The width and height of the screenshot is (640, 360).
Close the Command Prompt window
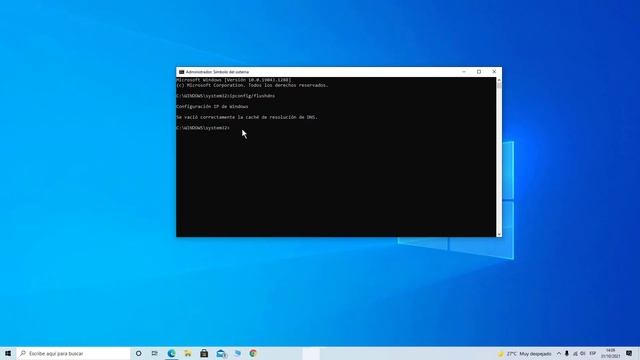click(x=494, y=72)
